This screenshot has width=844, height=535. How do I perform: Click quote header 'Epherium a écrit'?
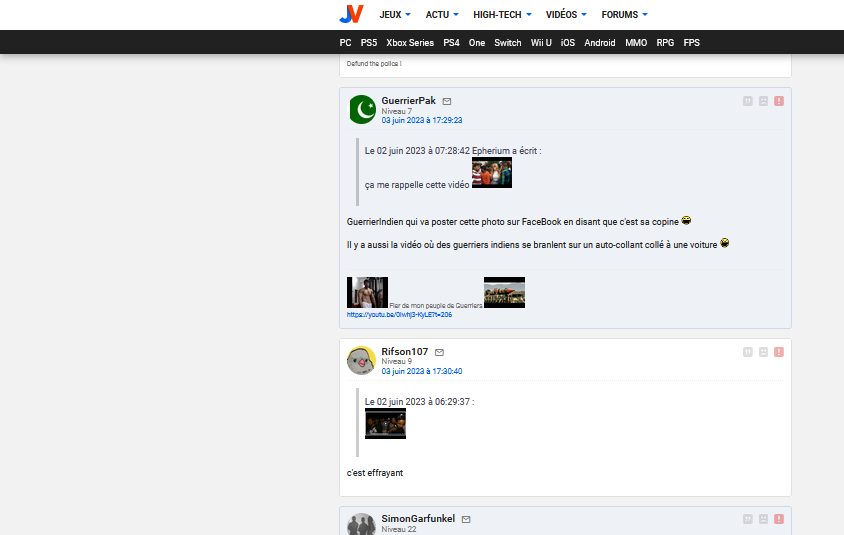click(507, 151)
